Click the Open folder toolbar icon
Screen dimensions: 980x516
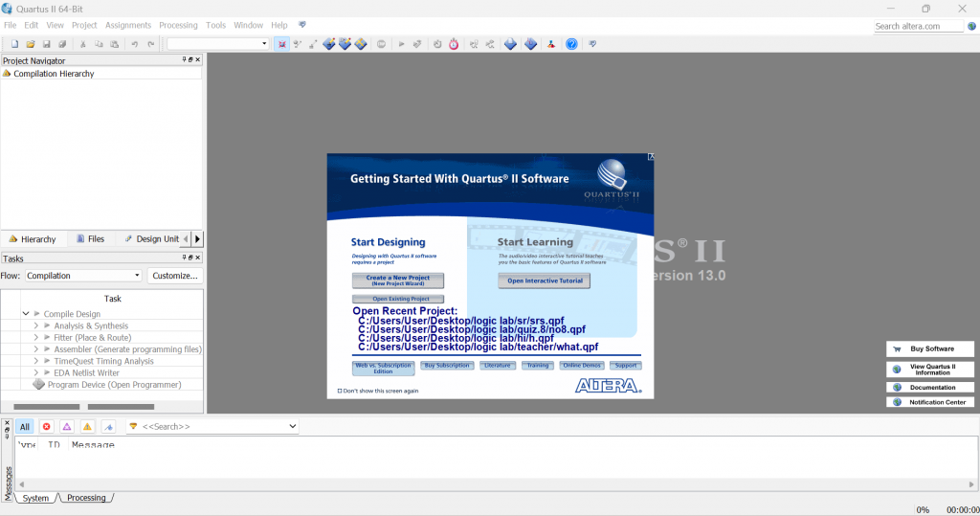30,44
